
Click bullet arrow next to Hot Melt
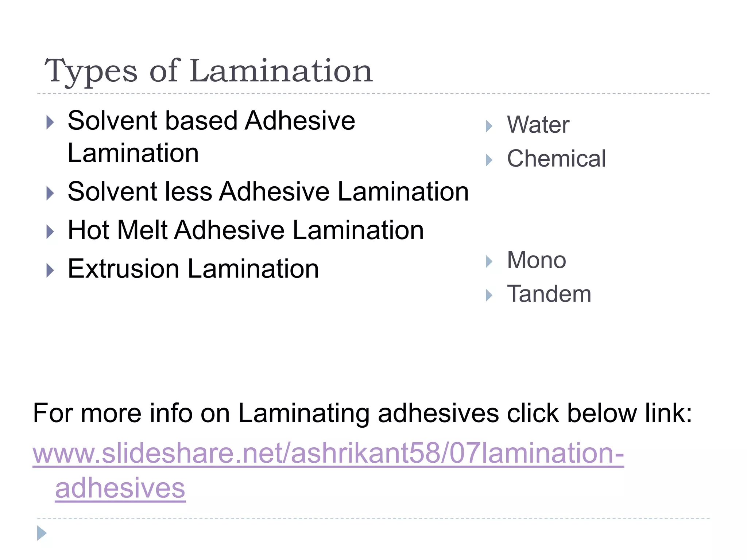pyautogui.click(x=50, y=232)
